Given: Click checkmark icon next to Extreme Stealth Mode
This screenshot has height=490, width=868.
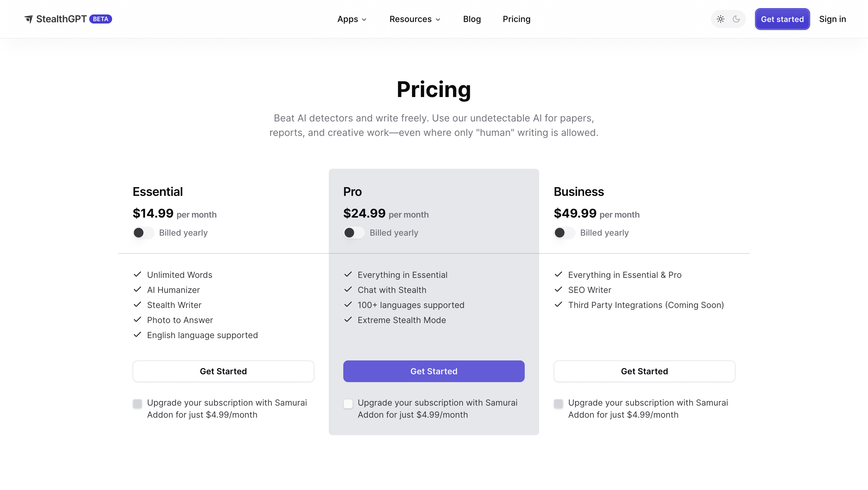Looking at the screenshot, I should pyautogui.click(x=348, y=319).
